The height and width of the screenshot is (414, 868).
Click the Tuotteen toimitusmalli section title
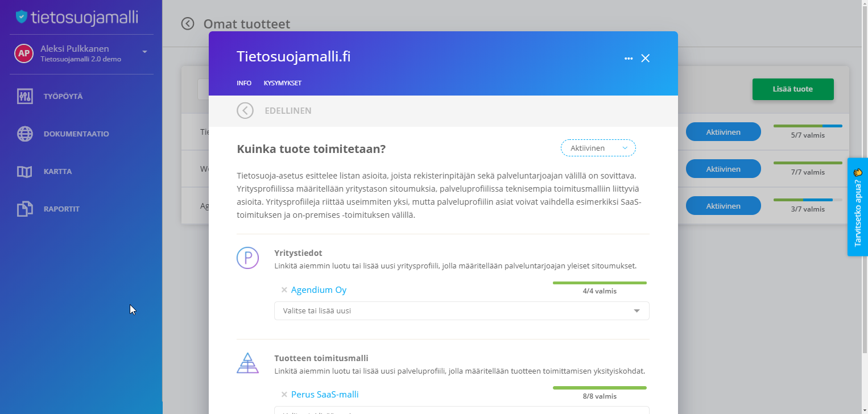coord(321,358)
